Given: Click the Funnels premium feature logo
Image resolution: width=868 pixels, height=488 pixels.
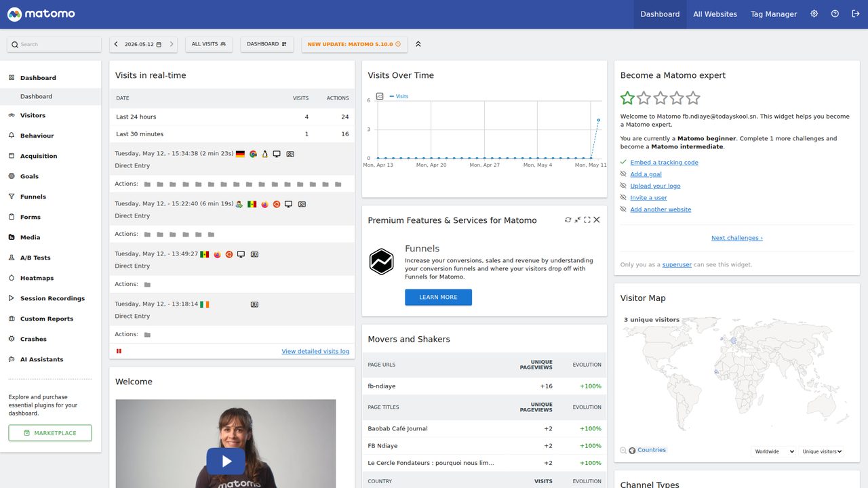Looking at the screenshot, I should click(x=382, y=262).
